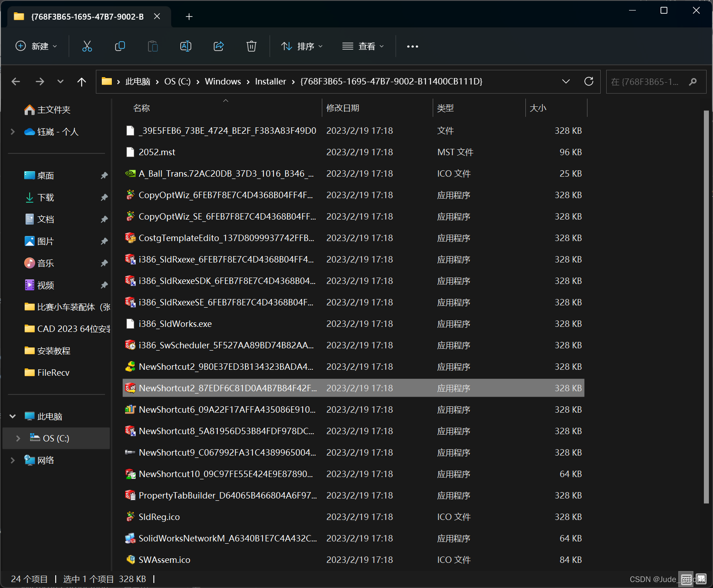Sort by 名称 column header
This screenshot has height=588, width=713.
[x=142, y=108]
